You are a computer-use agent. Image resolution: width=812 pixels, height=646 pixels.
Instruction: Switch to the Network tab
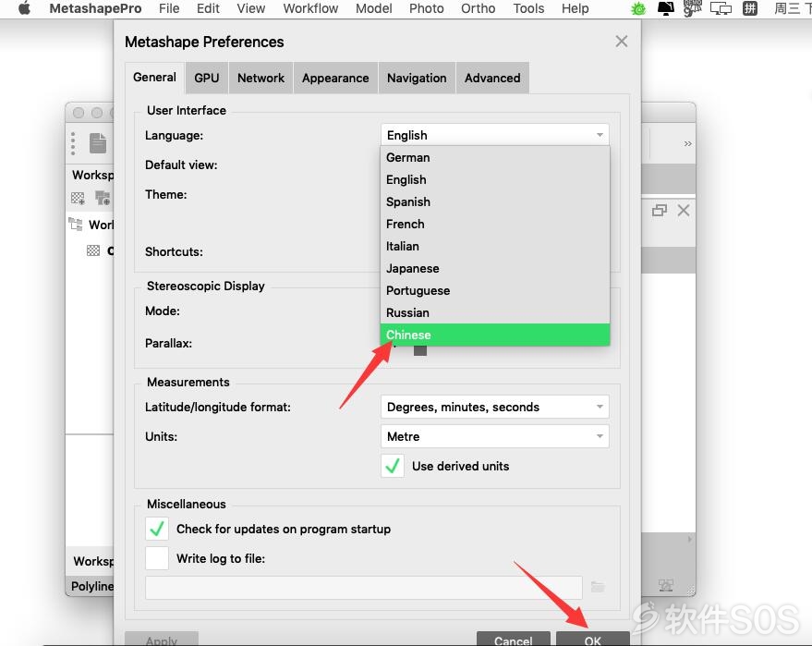click(x=261, y=79)
